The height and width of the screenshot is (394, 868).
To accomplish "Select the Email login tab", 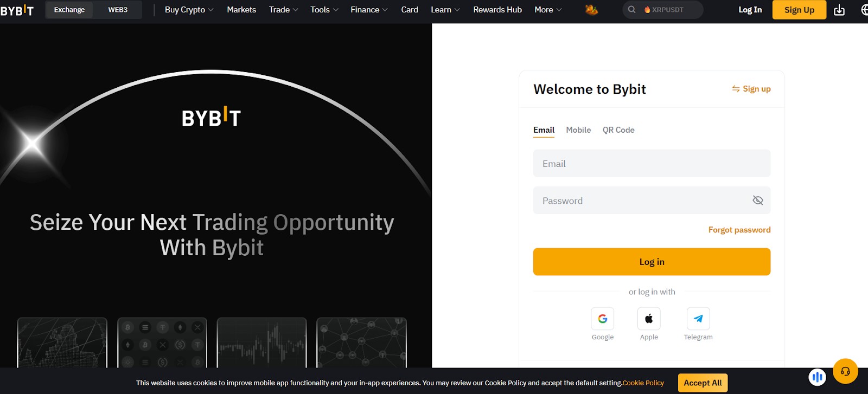I will pos(544,130).
